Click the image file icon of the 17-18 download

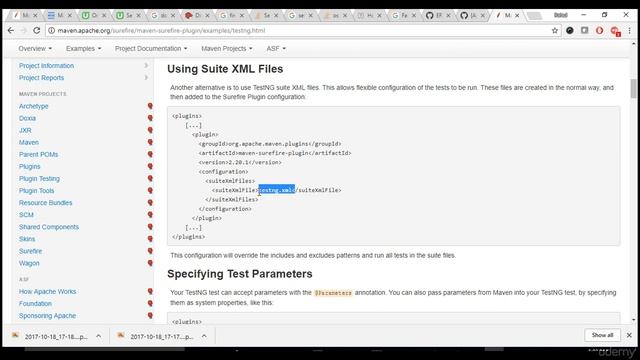coord(15,336)
